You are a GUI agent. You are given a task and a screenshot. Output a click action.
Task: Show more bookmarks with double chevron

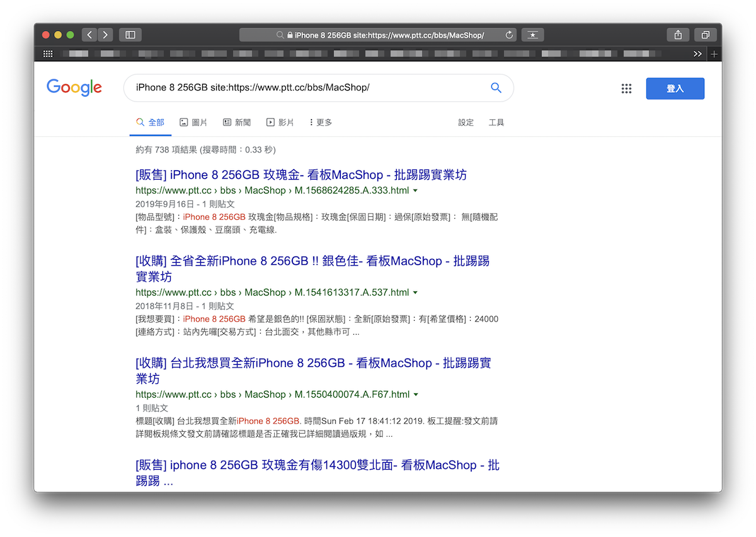[x=697, y=54]
